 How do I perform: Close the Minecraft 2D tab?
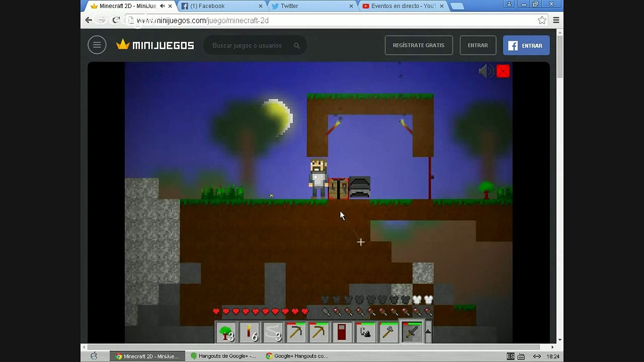170,6
